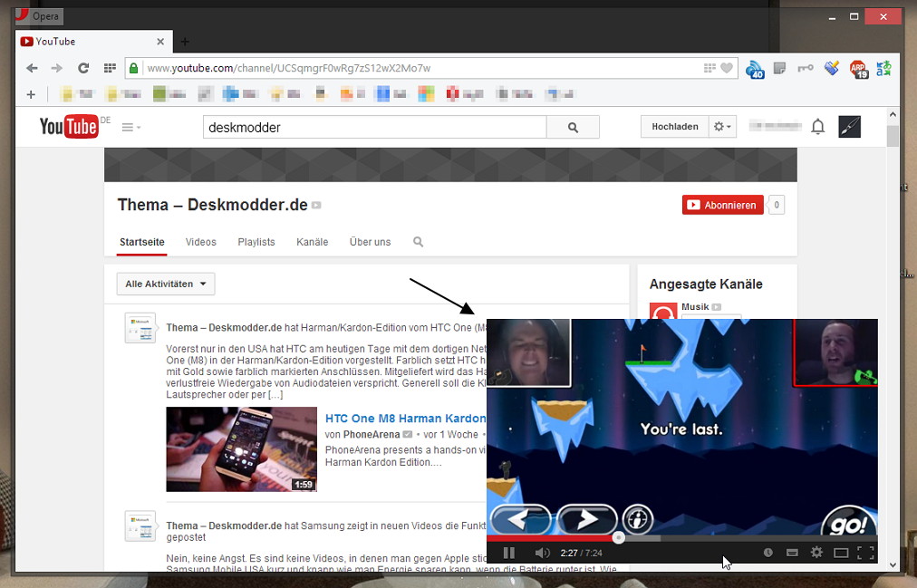Viewport: 917px width, 588px height.
Task: Click the Watch Later clock icon in player
Action: [x=767, y=553]
